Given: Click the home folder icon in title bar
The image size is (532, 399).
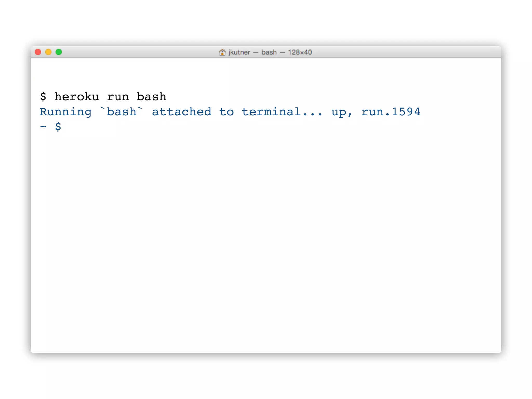Looking at the screenshot, I should coord(222,52).
